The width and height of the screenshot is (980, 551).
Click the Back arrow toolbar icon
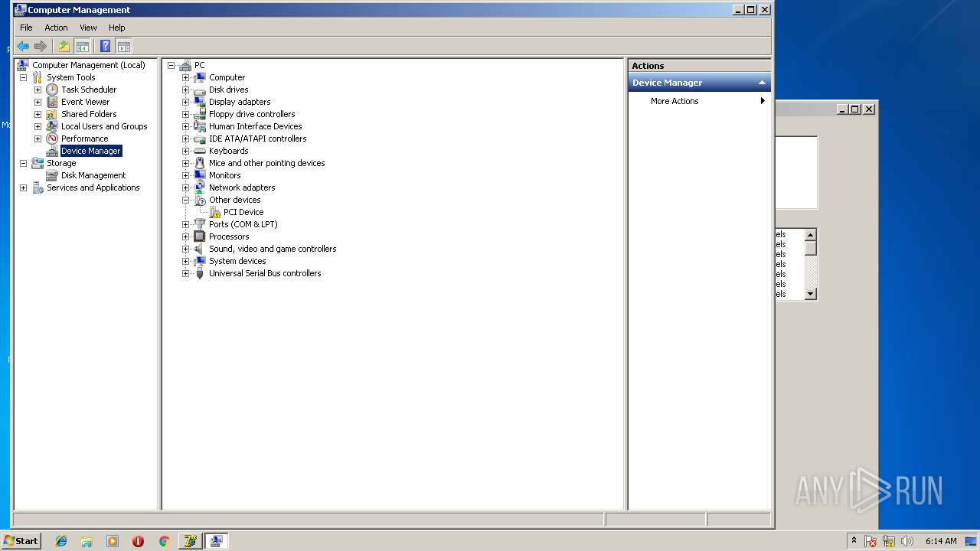23,46
